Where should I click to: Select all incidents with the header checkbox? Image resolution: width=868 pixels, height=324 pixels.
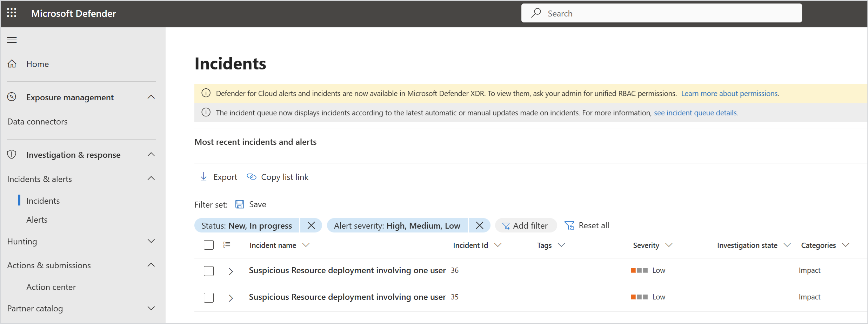coord(209,245)
